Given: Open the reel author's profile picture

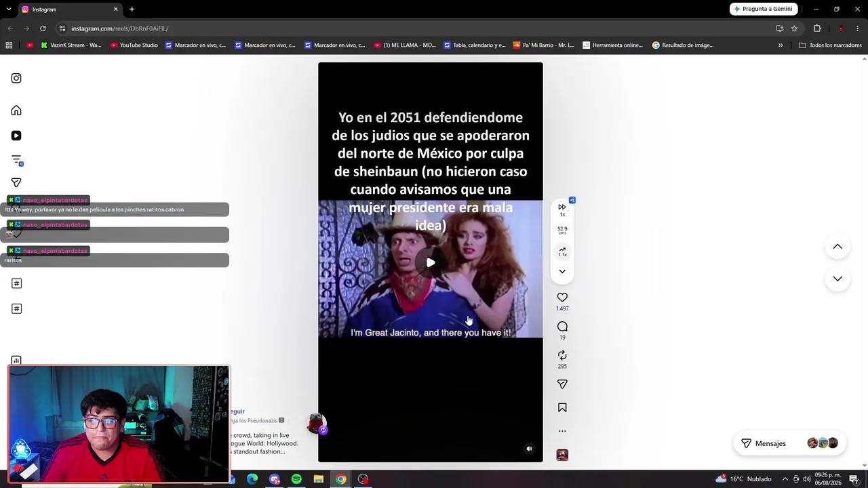Looking at the screenshot, I should (316, 424).
